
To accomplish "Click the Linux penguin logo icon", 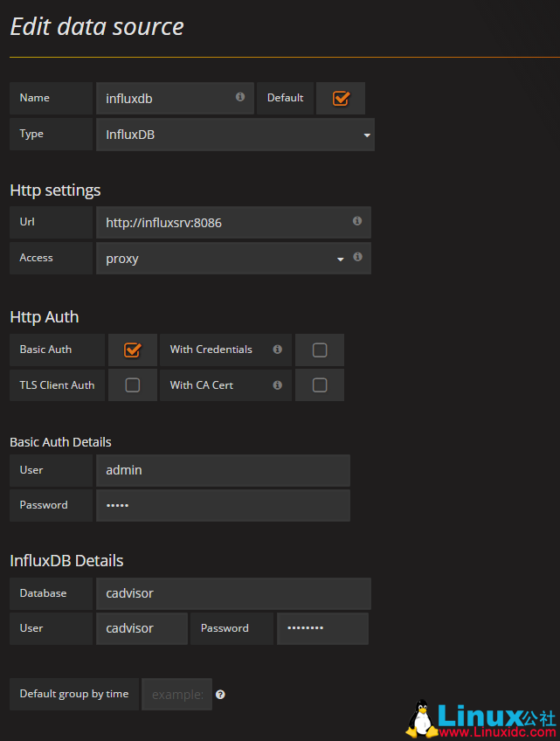I will point(422,718).
